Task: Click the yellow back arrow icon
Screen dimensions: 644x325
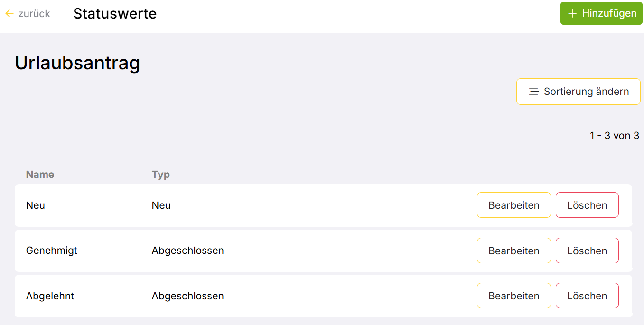Action: coord(9,14)
